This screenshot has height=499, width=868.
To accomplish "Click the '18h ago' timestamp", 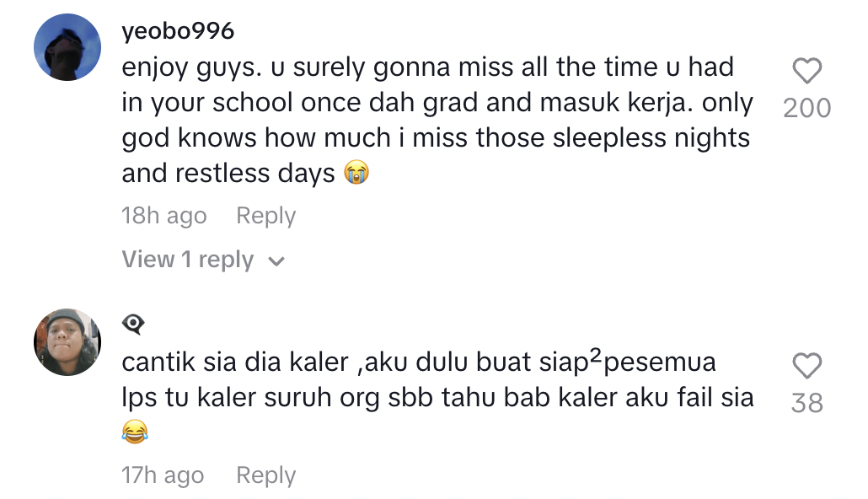I will (x=163, y=216).
